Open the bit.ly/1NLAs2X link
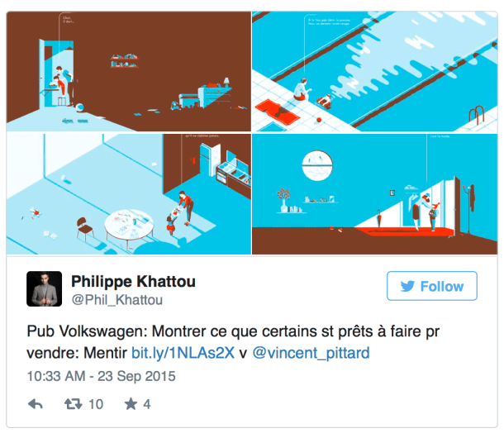The image size is (504, 433). click(x=183, y=353)
